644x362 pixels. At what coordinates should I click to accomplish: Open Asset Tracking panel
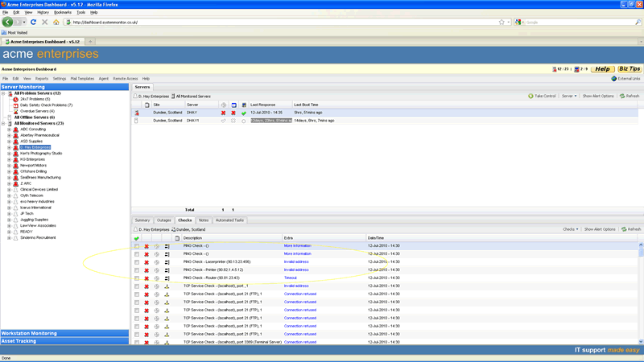[64, 341]
